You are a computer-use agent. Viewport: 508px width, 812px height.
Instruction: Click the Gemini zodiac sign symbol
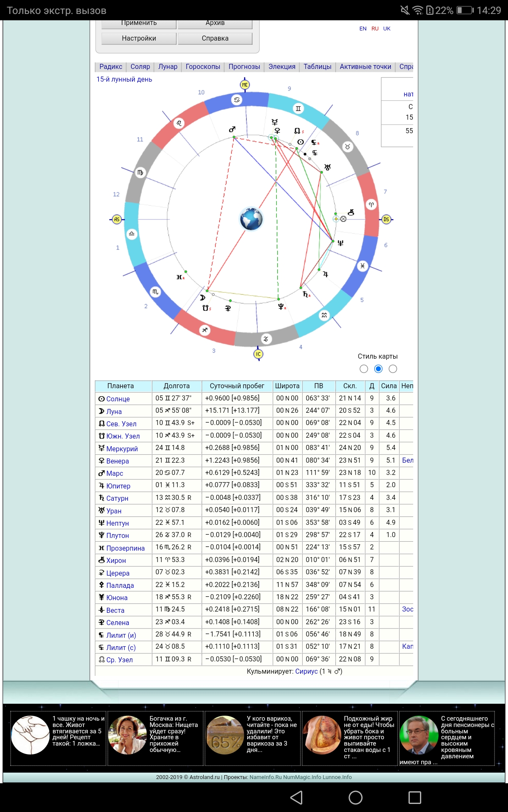[x=298, y=108]
